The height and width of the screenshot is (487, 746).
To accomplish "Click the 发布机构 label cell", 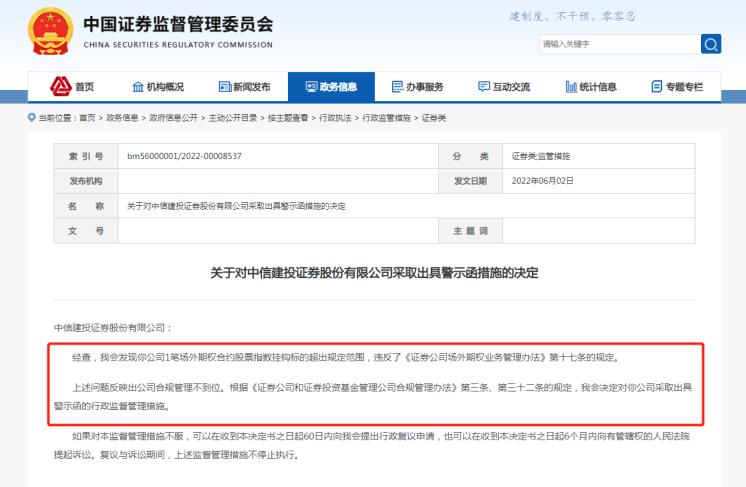I will [86, 181].
